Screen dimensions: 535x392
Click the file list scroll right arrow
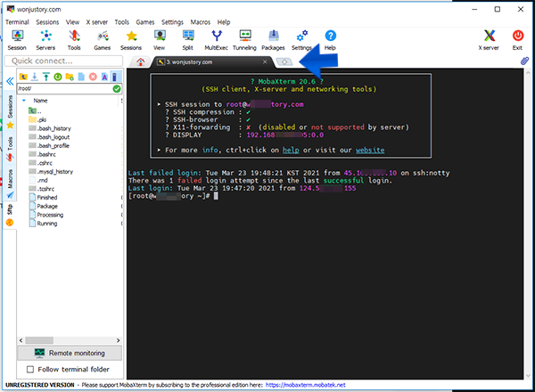click(x=118, y=340)
